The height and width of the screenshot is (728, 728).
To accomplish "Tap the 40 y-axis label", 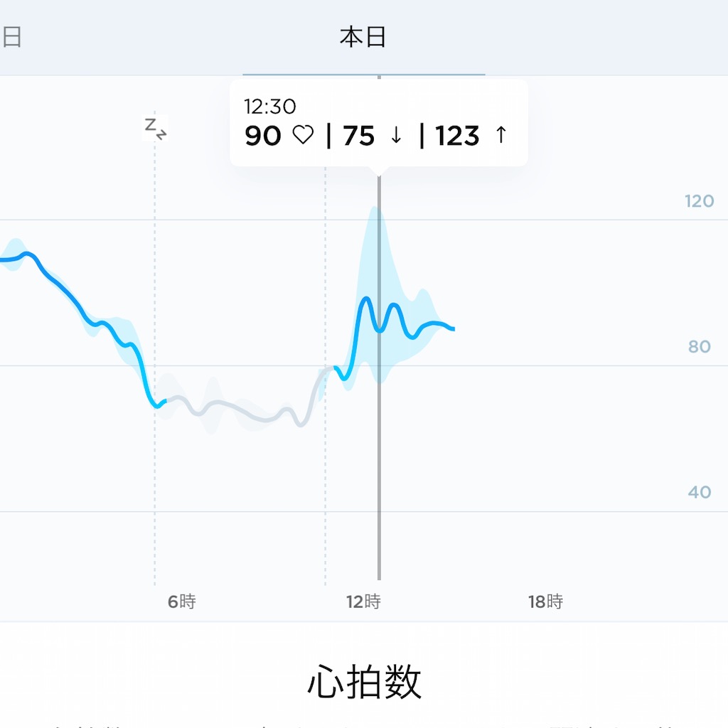I will [700, 492].
